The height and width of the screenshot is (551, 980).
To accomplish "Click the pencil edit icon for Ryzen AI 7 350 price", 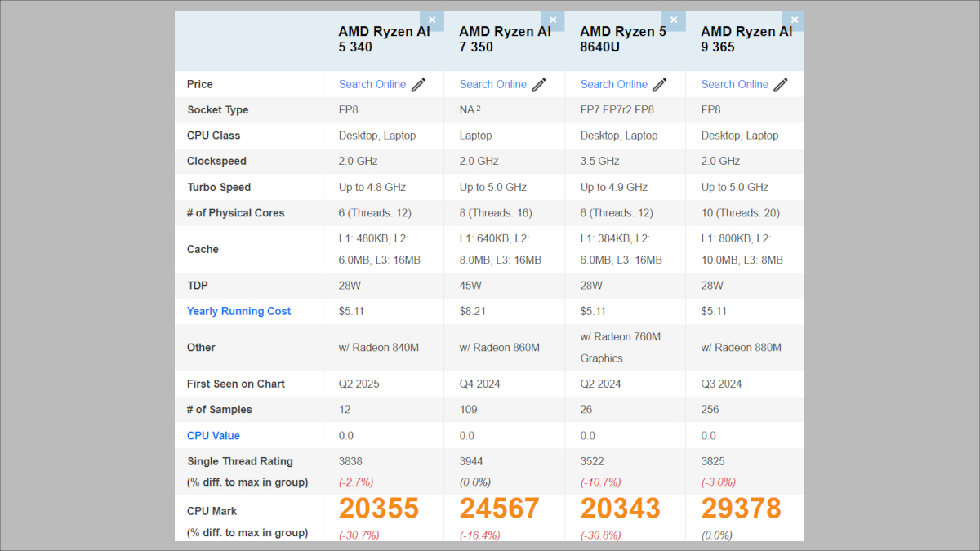I will tap(538, 84).
